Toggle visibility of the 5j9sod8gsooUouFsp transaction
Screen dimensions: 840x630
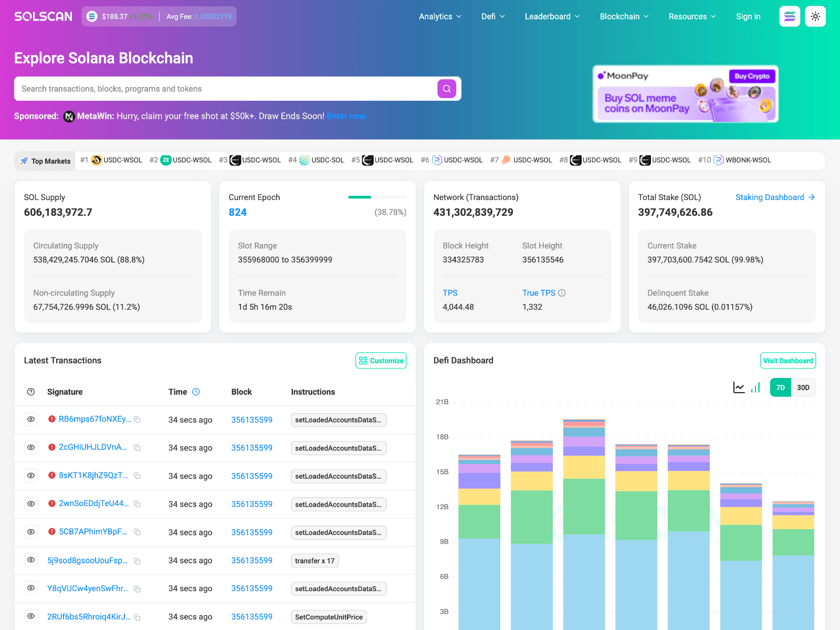pyautogui.click(x=30, y=560)
